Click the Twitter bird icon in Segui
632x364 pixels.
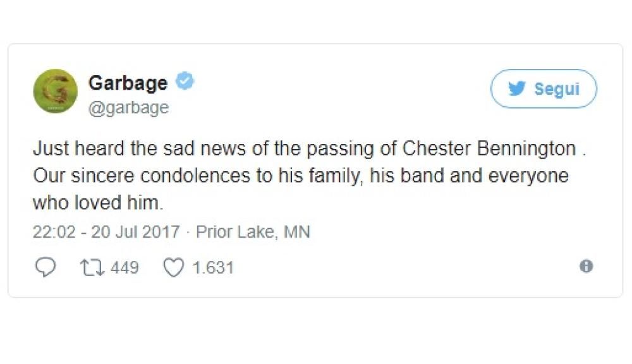(x=517, y=89)
